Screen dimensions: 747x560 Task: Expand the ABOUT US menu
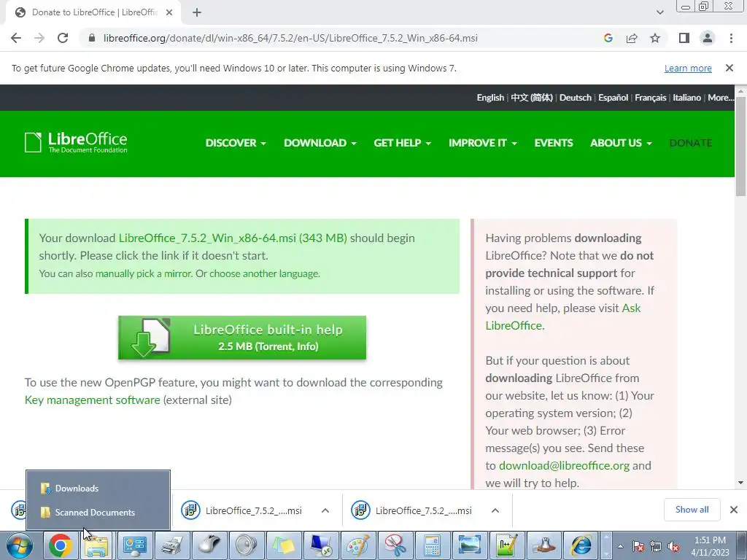(x=621, y=143)
